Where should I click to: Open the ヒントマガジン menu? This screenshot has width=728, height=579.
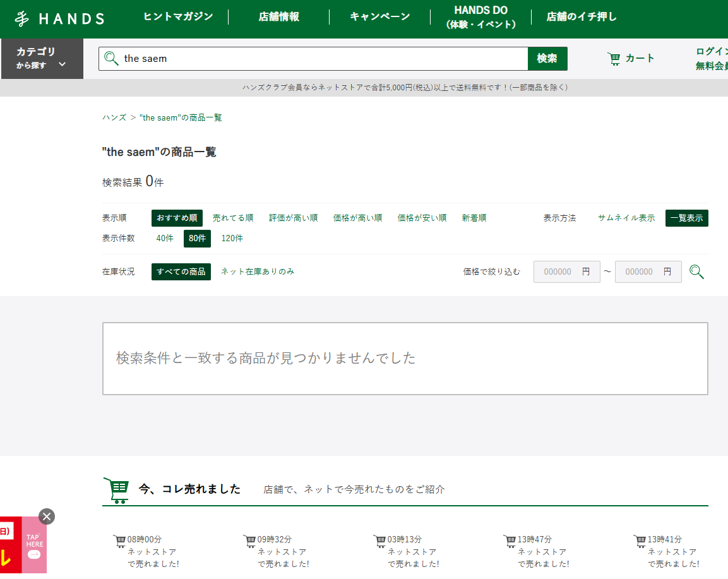(x=178, y=16)
